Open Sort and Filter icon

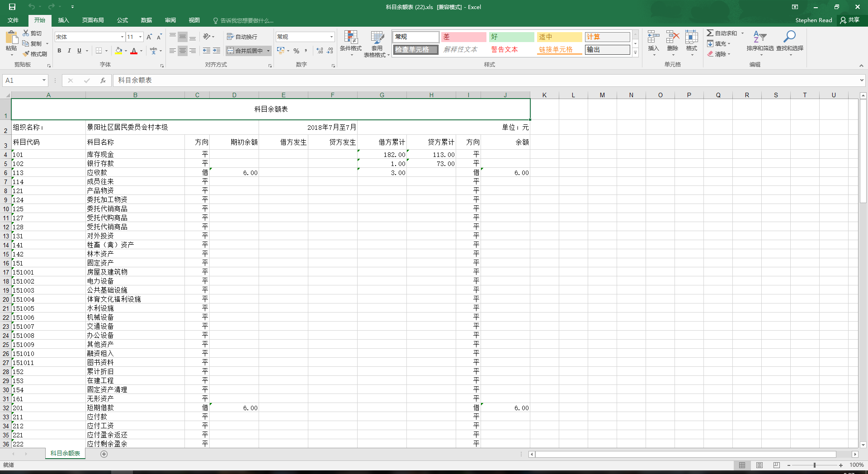click(x=760, y=37)
